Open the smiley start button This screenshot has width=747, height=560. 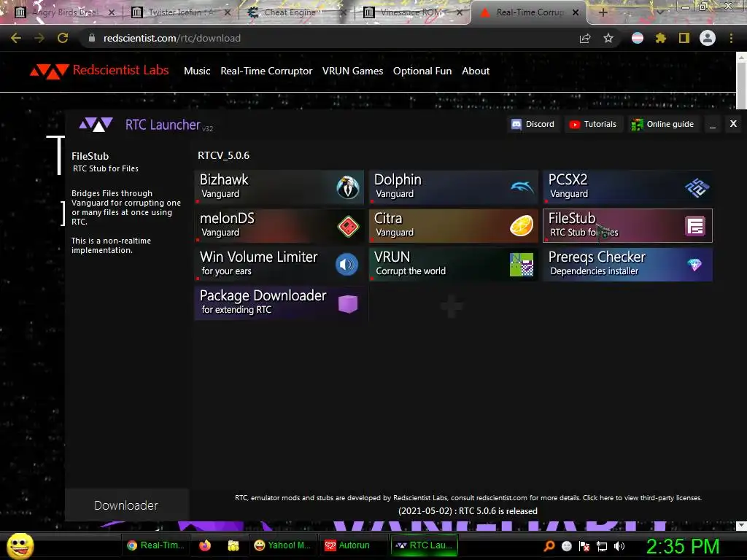(20, 545)
